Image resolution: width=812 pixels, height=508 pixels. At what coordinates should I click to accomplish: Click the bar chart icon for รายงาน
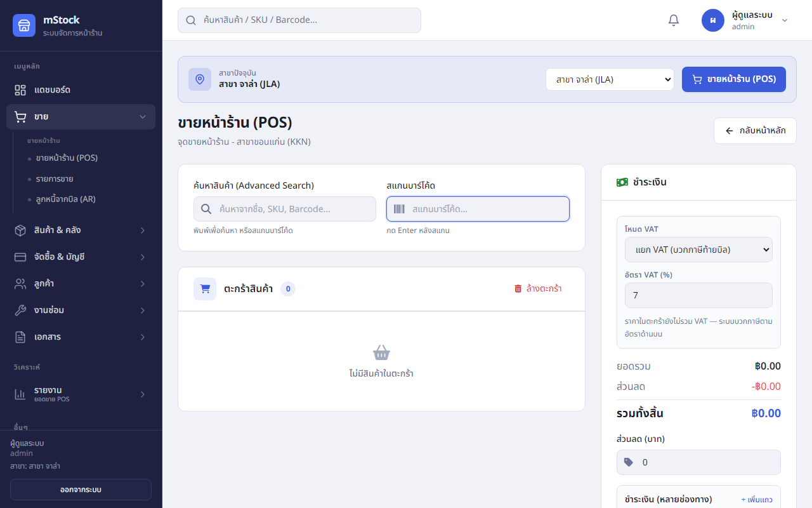[x=20, y=394]
